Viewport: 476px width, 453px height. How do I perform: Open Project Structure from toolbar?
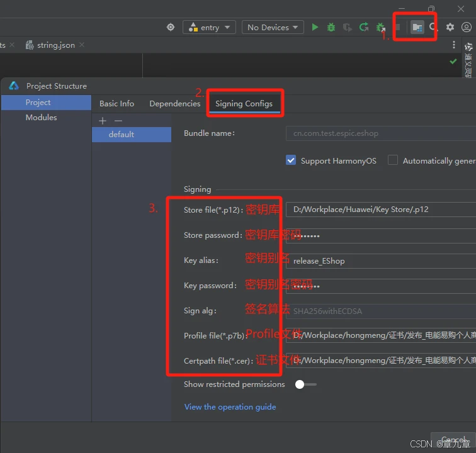pyautogui.click(x=416, y=27)
